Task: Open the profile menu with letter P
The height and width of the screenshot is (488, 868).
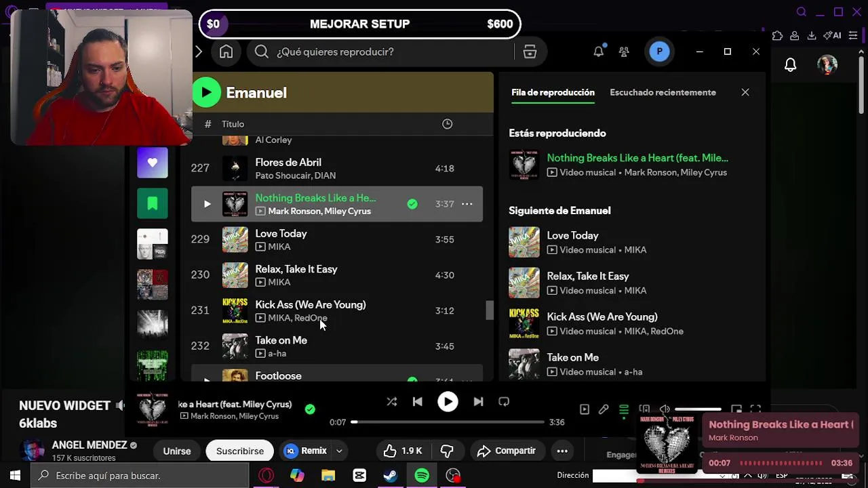Action: (x=659, y=52)
